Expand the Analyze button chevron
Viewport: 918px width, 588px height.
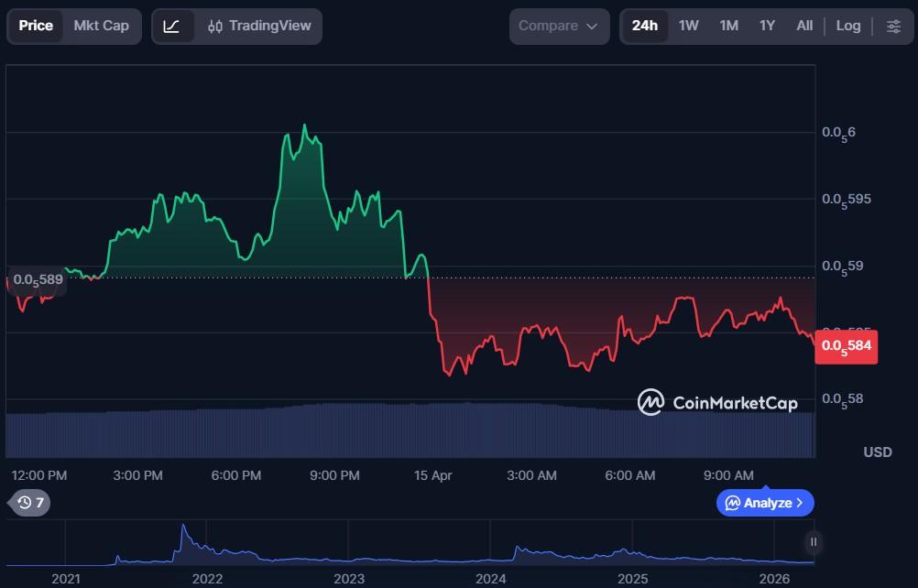tap(800, 503)
